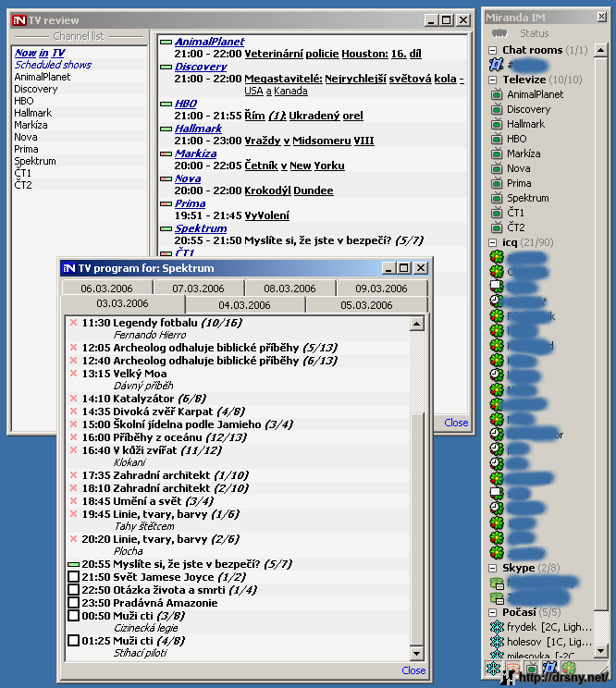Collapse the Televize group
Image resolution: width=616 pixels, height=688 pixels.
coord(493,80)
